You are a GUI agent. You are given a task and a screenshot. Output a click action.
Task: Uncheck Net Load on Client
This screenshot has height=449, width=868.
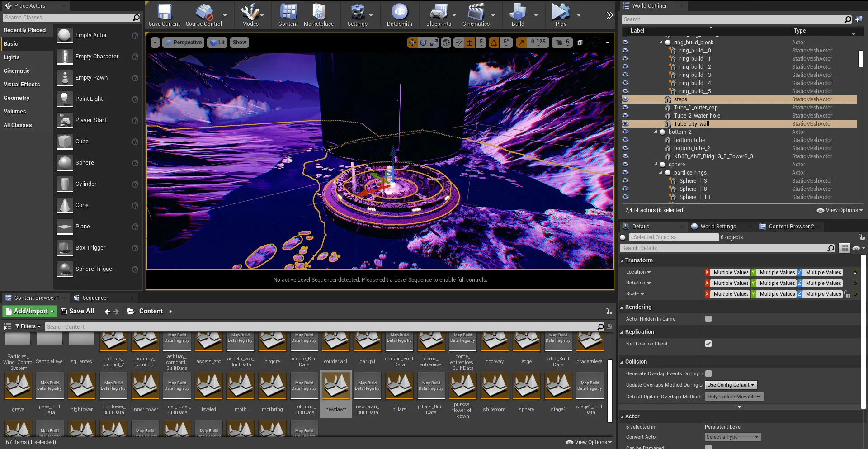pos(708,344)
